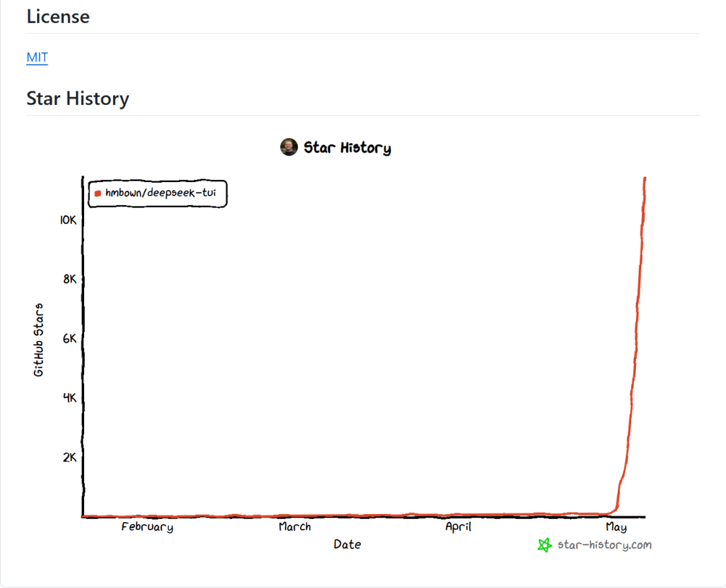Click the March label on the date axis
Screen dimensions: 726x588
click(295, 526)
